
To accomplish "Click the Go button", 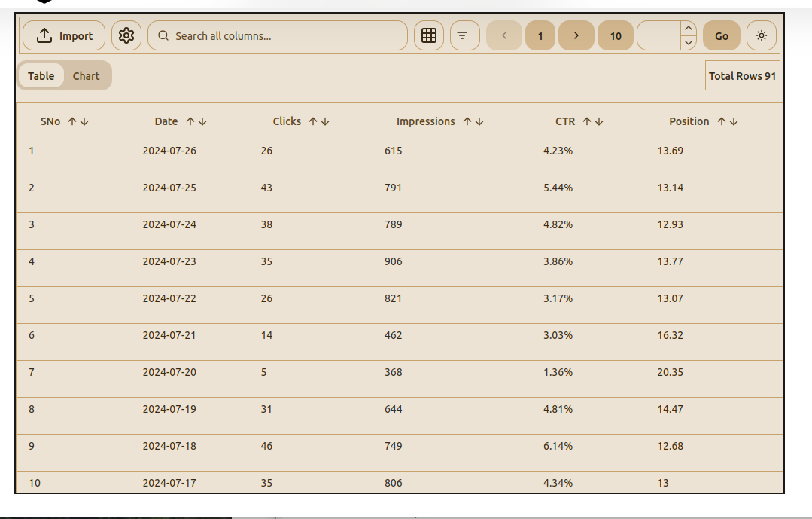I will pyautogui.click(x=721, y=35).
